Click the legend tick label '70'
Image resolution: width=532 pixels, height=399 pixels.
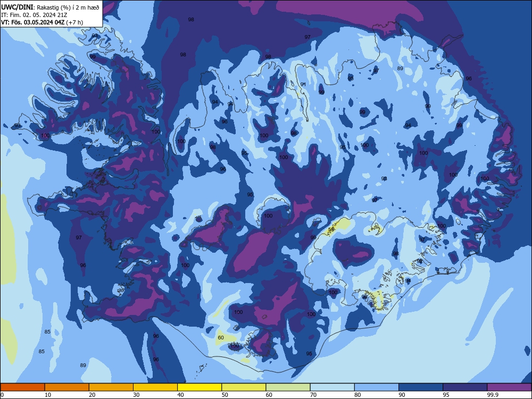click(313, 395)
